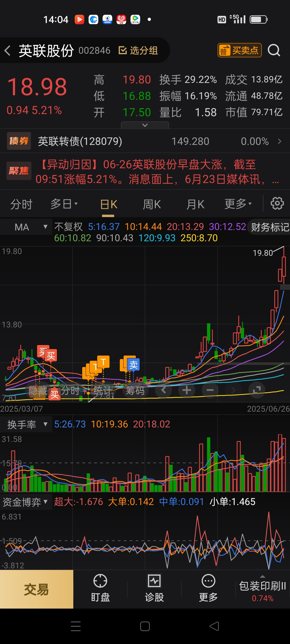
Task: Open the 资金博弈 indicator dropdown
Action: [26, 502]
